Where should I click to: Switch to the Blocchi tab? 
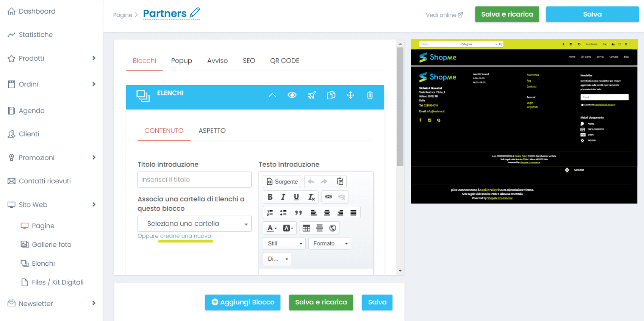click(x=144, y=61)
